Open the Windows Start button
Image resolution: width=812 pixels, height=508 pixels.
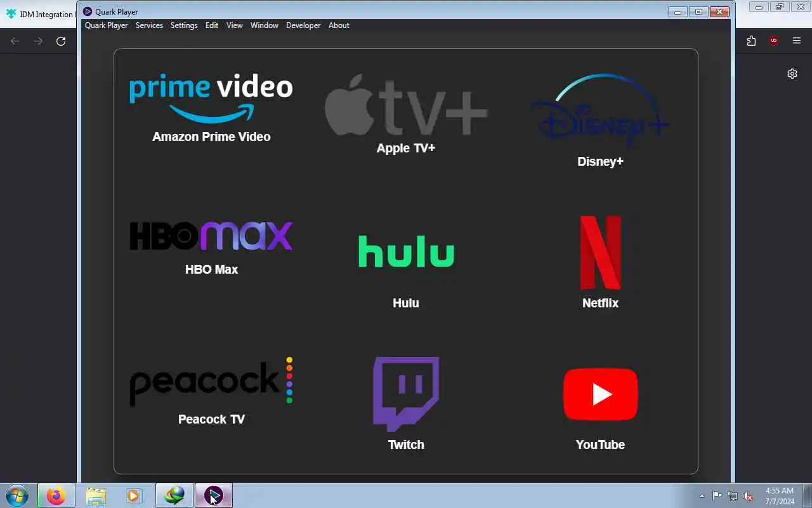[16, 495]
